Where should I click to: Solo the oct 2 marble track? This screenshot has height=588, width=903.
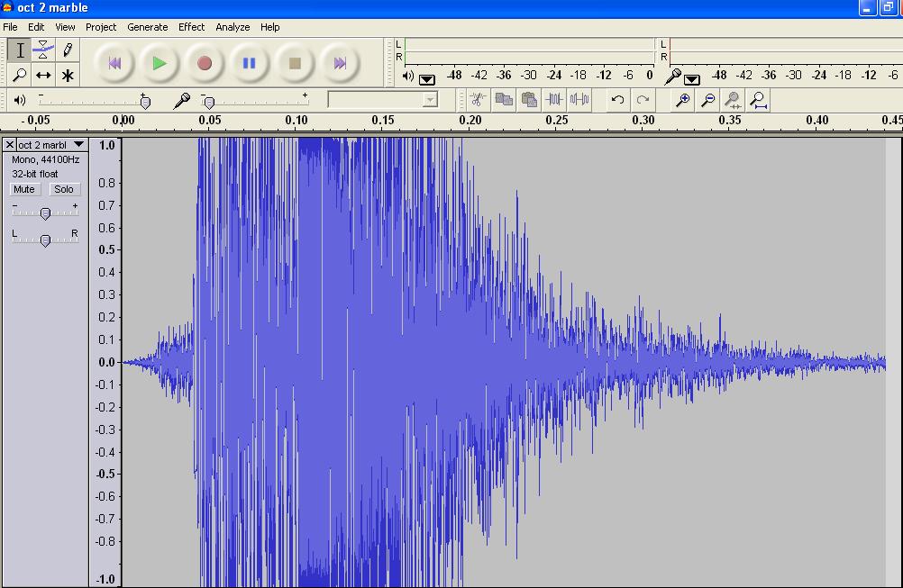pyautogui.click(x=63, y=189)
